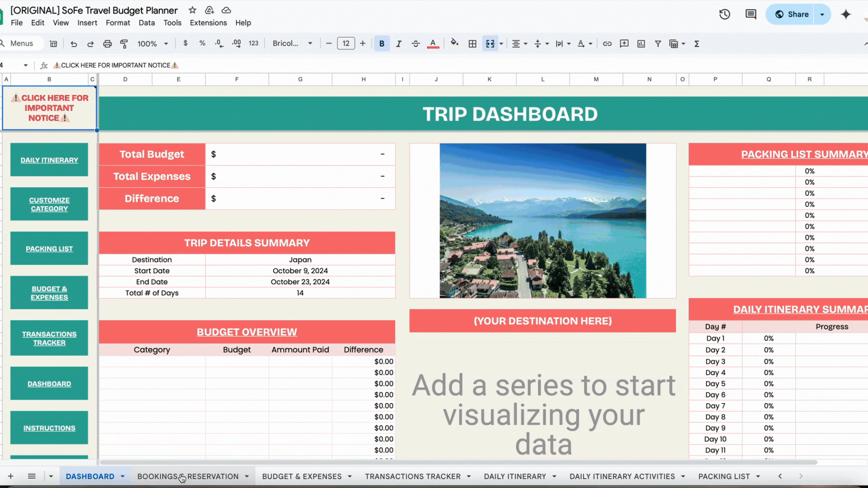
Task: Open version history clock icon
Action: tap(725, 14)
